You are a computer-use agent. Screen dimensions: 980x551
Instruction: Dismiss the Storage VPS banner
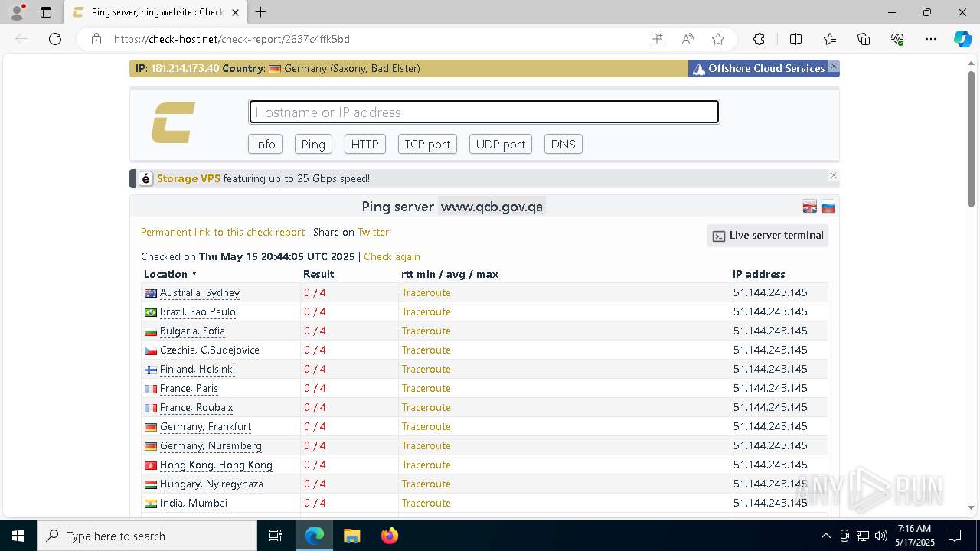point(834,175)
